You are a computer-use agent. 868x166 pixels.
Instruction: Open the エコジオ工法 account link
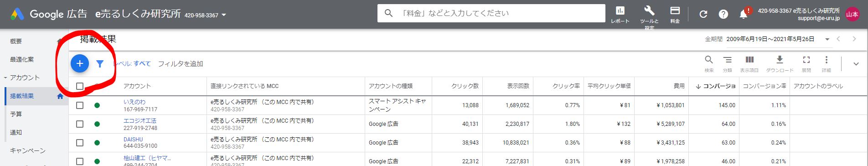(x=140, y=121)
